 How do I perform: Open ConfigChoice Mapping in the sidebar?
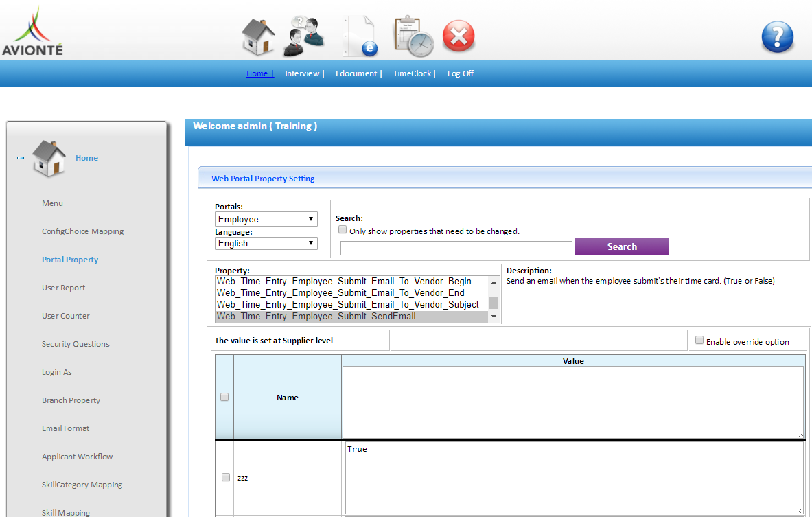click(83, 231)
